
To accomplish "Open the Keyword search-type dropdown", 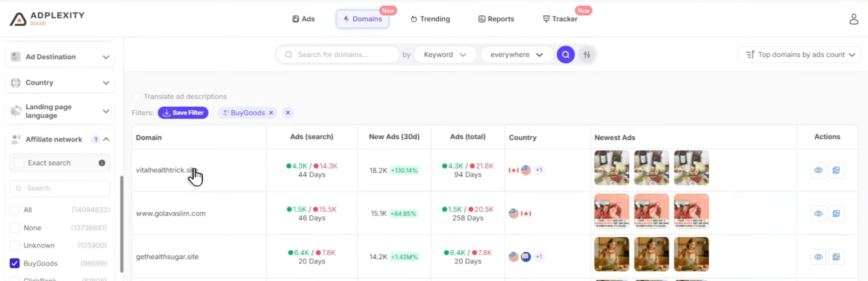I will point(445,55).
